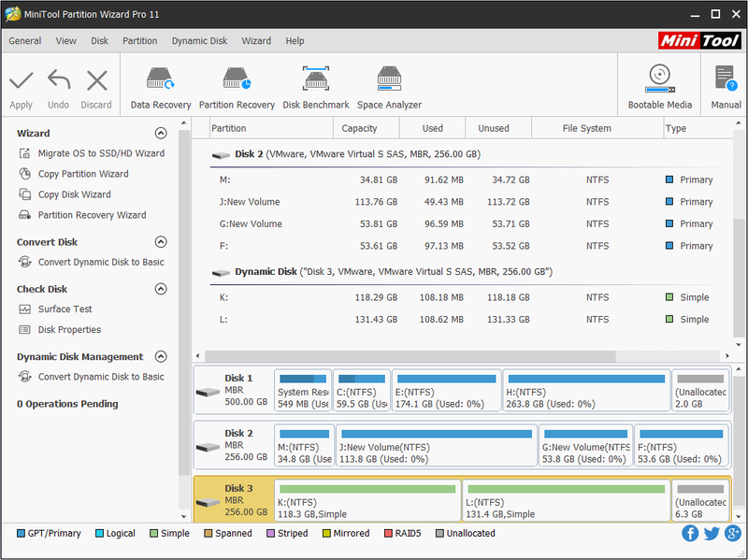
Task: Open Bootable Media builder
Action: (660, 88)
